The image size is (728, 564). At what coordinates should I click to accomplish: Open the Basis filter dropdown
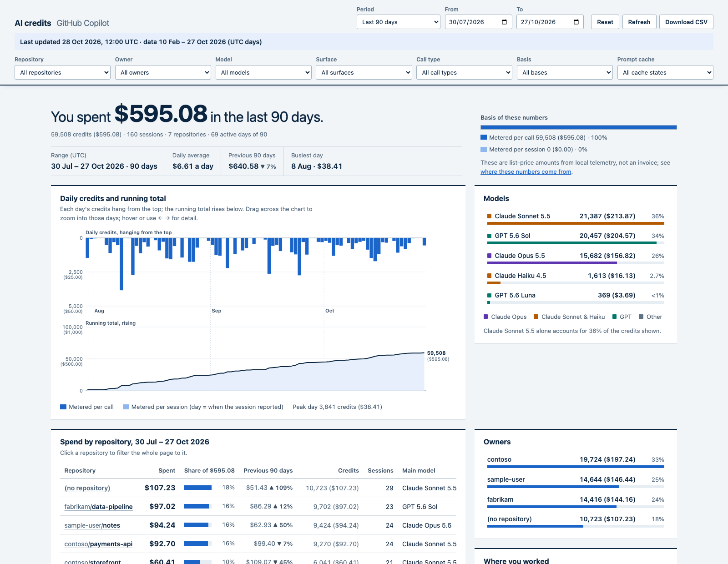tap(565, 72)
